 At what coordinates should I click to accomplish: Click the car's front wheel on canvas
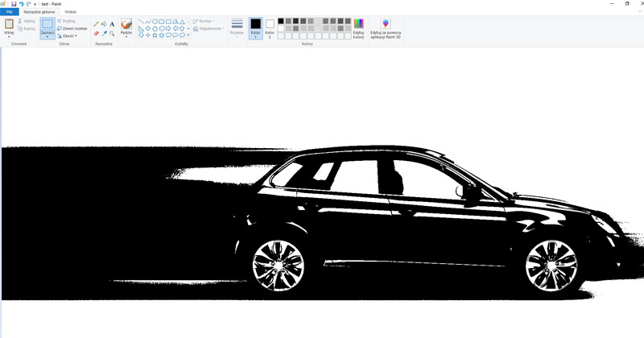[x=551, y=265]
